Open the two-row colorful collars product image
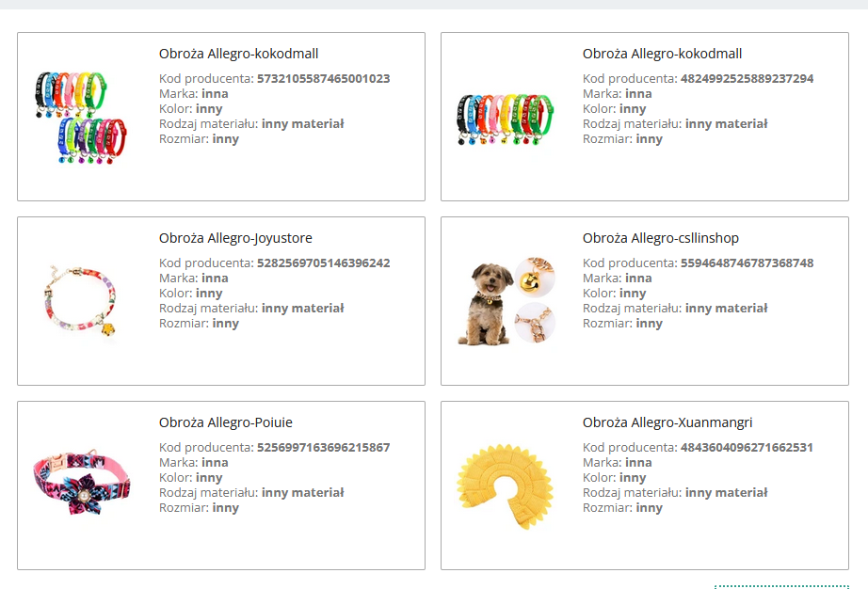Image resolution: width=868 pixels, height=589 pixels. (x=81, y=117)
